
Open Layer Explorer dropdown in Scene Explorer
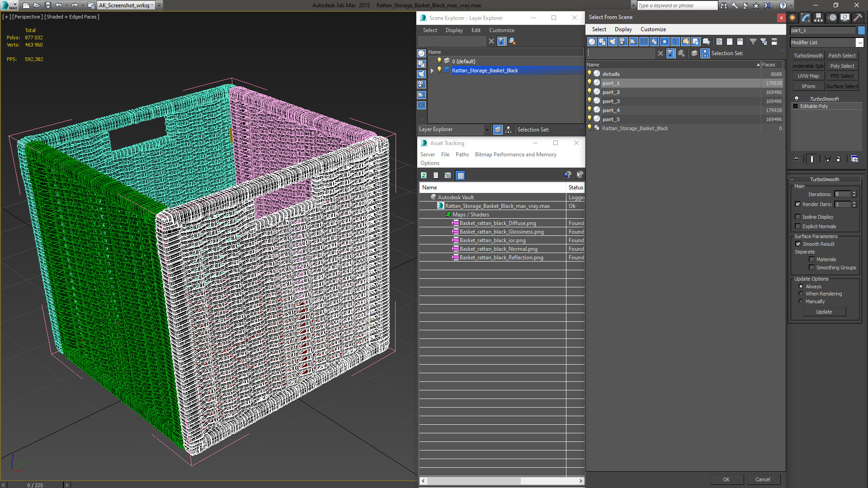point(487,130)
